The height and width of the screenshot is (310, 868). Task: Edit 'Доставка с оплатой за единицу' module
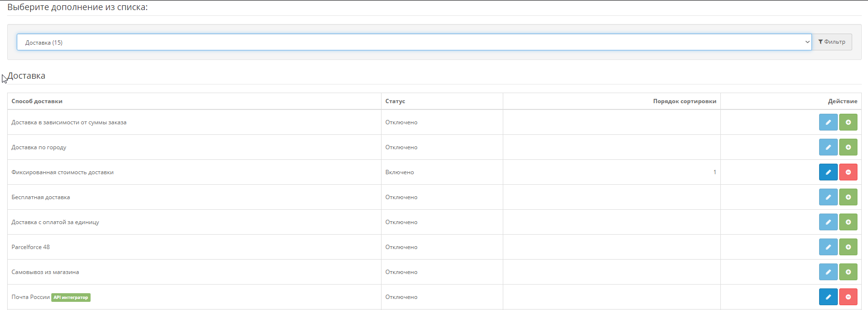(828, 222)
